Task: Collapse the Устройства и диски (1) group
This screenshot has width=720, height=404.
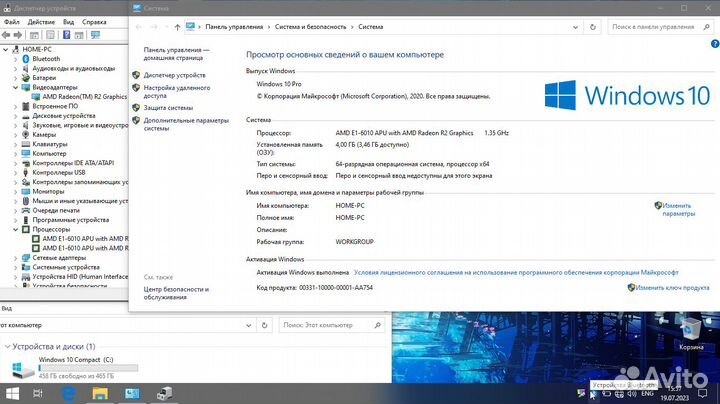Action: pyautogui.click(x=7, y=347)
